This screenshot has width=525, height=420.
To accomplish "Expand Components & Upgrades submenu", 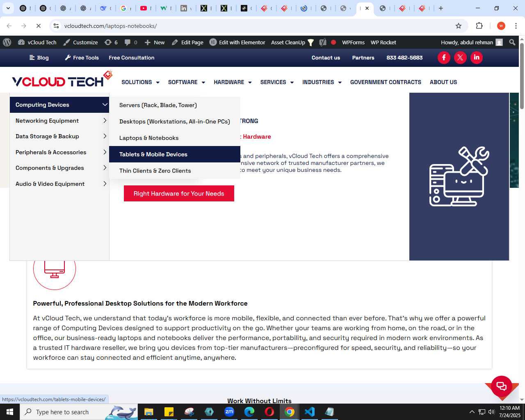I will (59, 168).
